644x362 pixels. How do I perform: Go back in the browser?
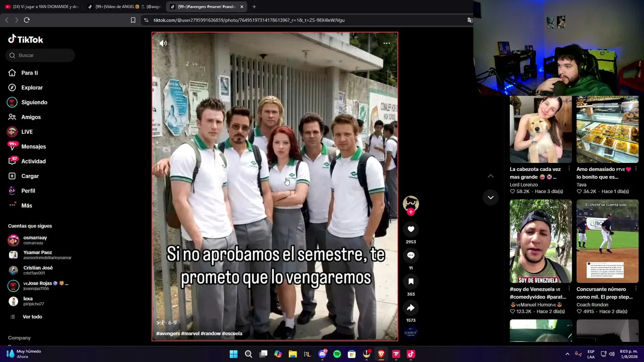(x=7, y=20)
